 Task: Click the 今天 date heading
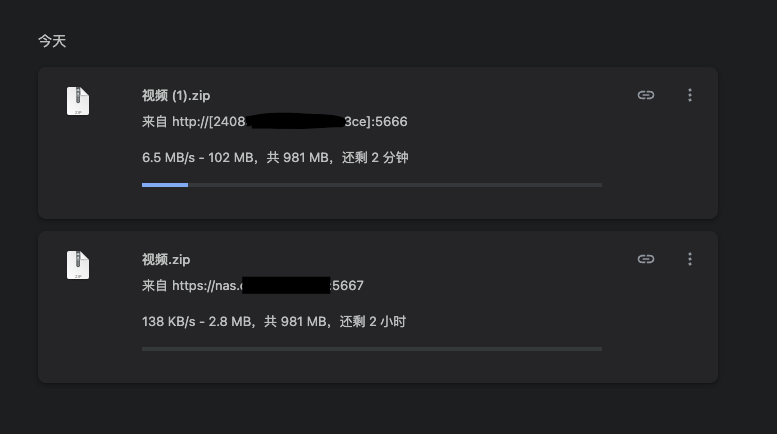click(x=52, y=41)
